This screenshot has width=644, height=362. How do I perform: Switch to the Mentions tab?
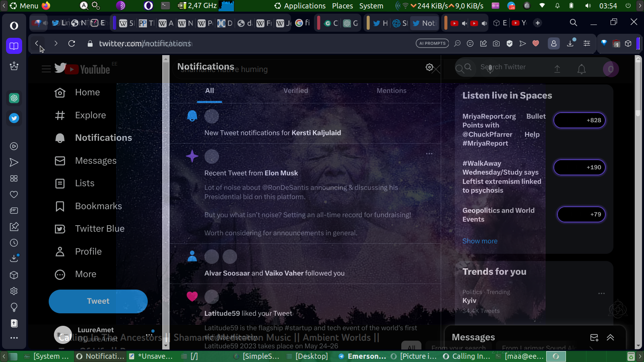pos(391,91)
